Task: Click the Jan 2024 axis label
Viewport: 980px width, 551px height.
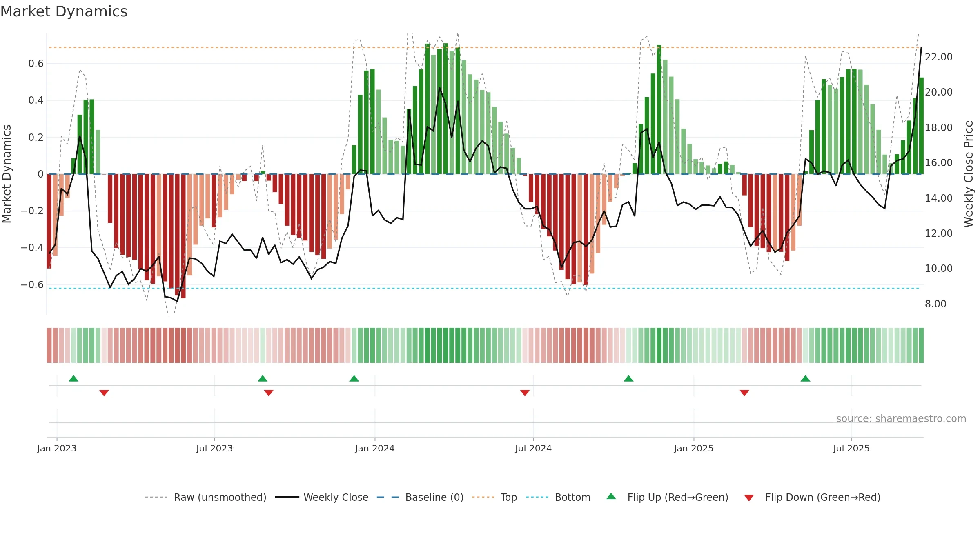Action: pos(375,448)
